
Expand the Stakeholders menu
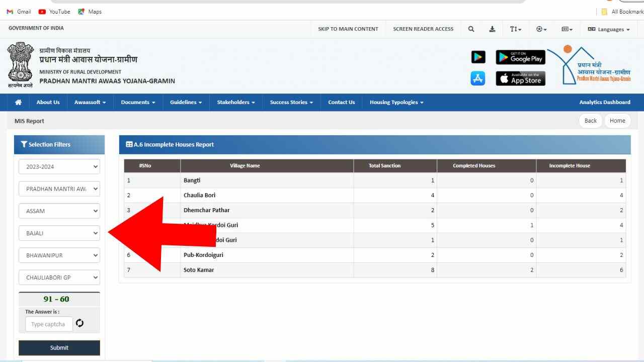pos(236,102)
